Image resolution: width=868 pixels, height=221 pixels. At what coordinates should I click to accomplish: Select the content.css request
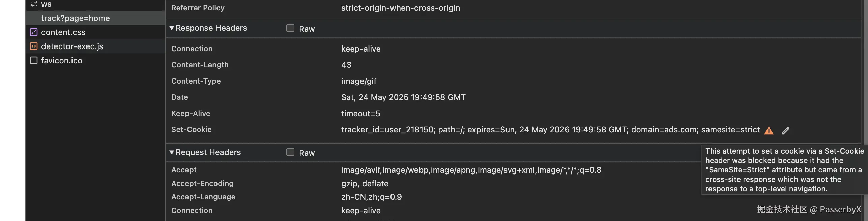coord(63,32)
